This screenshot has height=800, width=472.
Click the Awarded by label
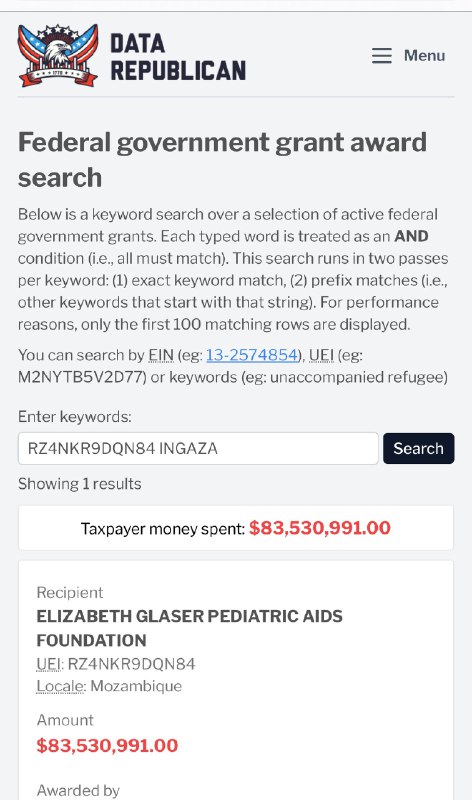coord(78,790)
